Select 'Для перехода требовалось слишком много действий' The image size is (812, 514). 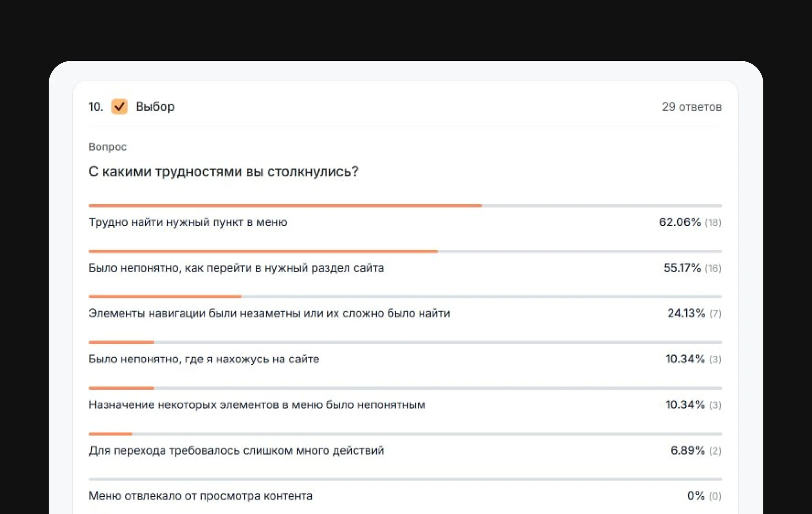click(x=236, y=451)
